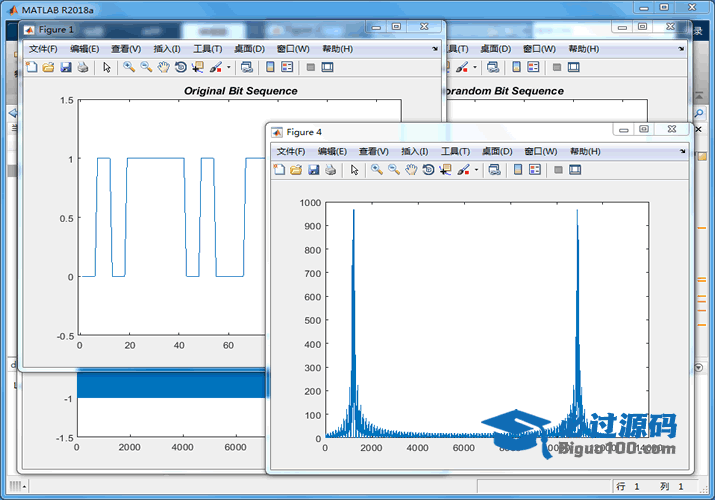Expand brush tool dropdown arrow in Figure 4

pyautogui.click(x=477, y=170)
